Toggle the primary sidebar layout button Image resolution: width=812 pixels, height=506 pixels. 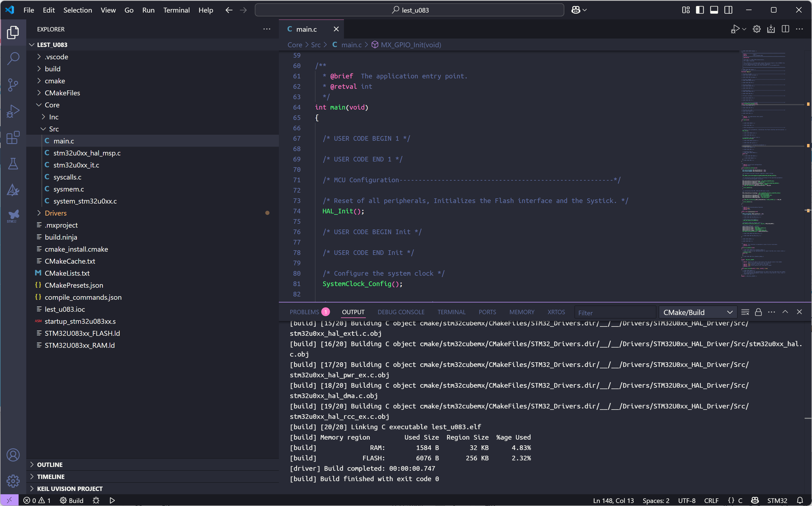tap(699, 10)
